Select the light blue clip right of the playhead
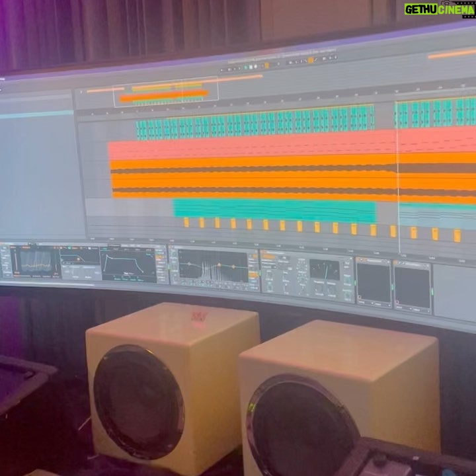This screenshot has width=476, height=476. pos(437,216)
